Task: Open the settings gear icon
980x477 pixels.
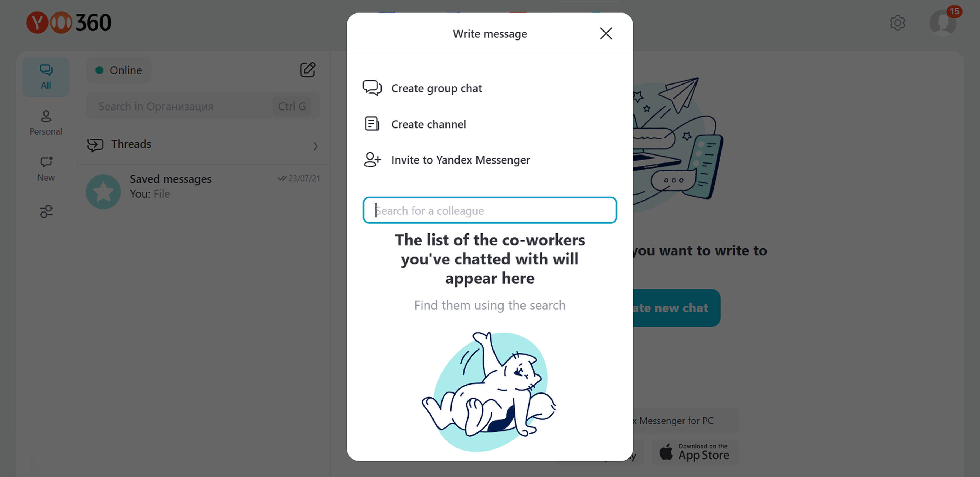Action: pyautogui.click(x=898, y=23)
